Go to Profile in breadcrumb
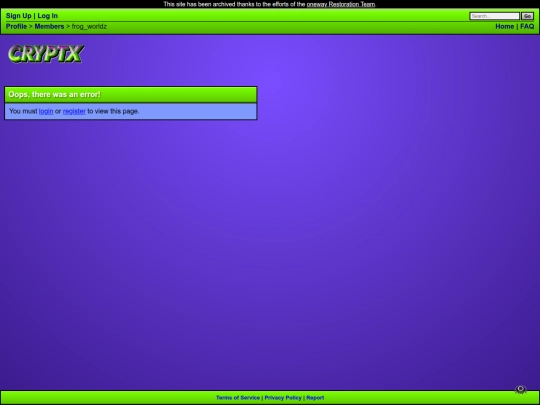The height and width of the screenshot is (405, 540). point(16,27)
